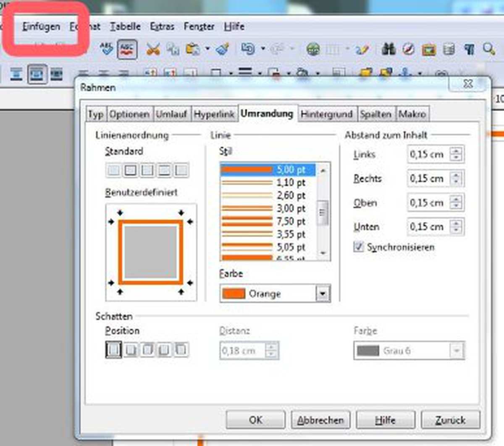
Task: Switch to the Hintergrund tab
Action: [326, 114]
